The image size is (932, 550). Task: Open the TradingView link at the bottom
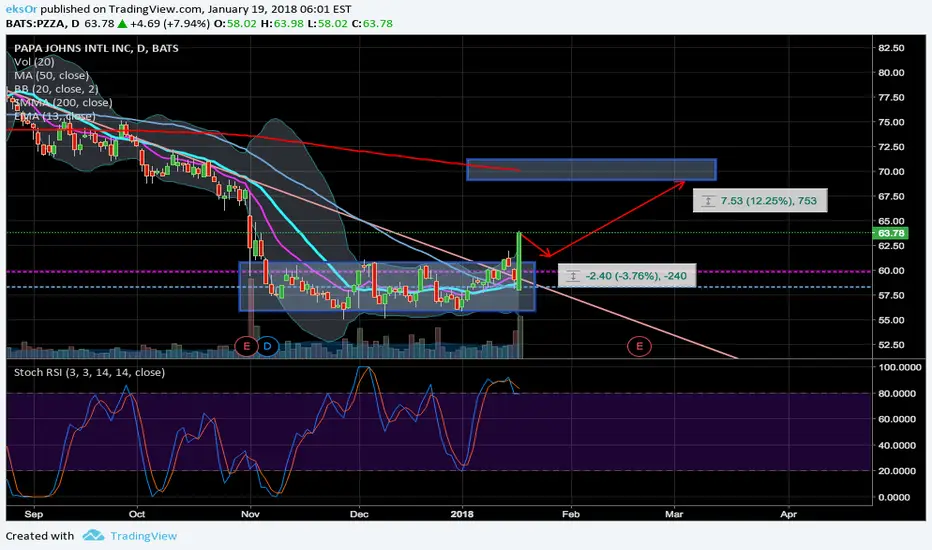click(143, 536)
